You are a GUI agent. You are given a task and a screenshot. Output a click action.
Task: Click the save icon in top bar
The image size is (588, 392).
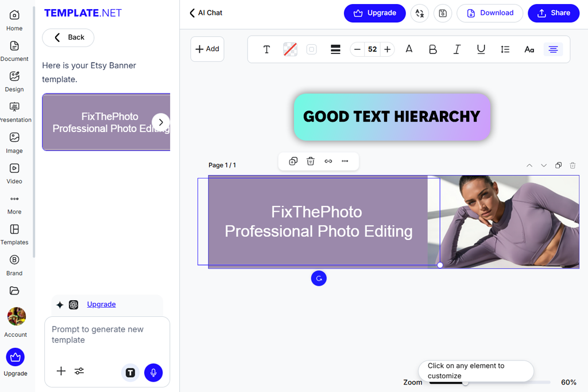[x=443, y=13]
